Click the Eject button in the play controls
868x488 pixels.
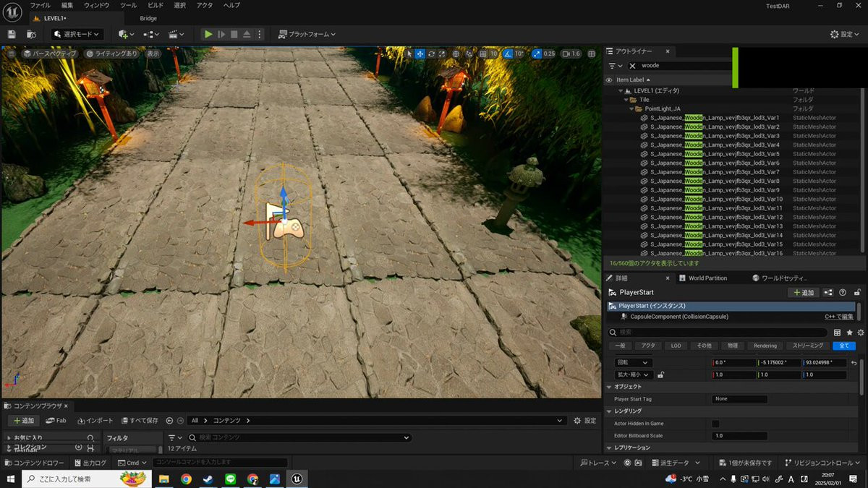tap(247, 34)
